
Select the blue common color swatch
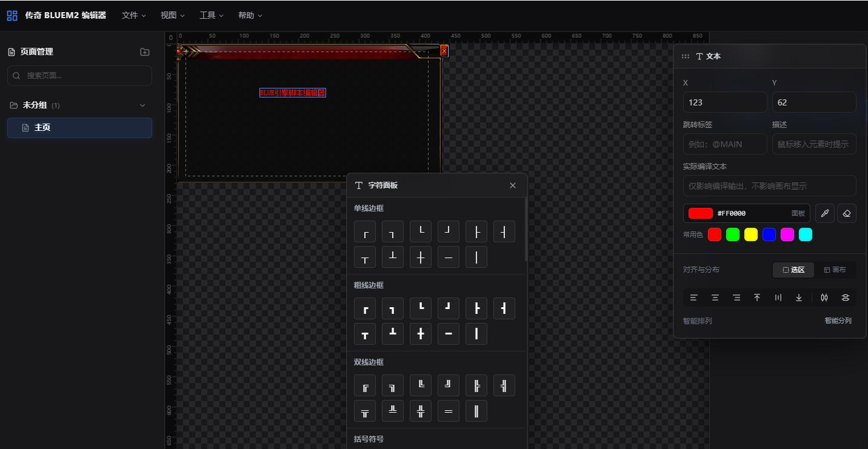tap(769, 234)
